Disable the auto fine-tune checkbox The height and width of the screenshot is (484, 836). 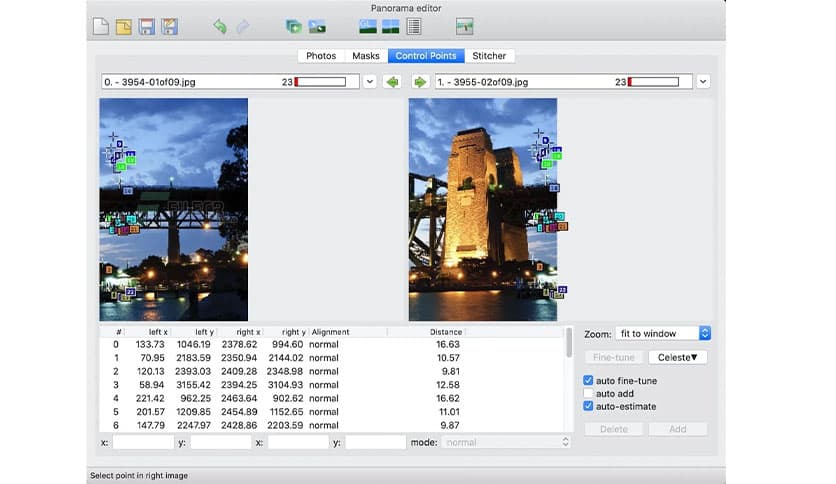(x=589, y=381)
